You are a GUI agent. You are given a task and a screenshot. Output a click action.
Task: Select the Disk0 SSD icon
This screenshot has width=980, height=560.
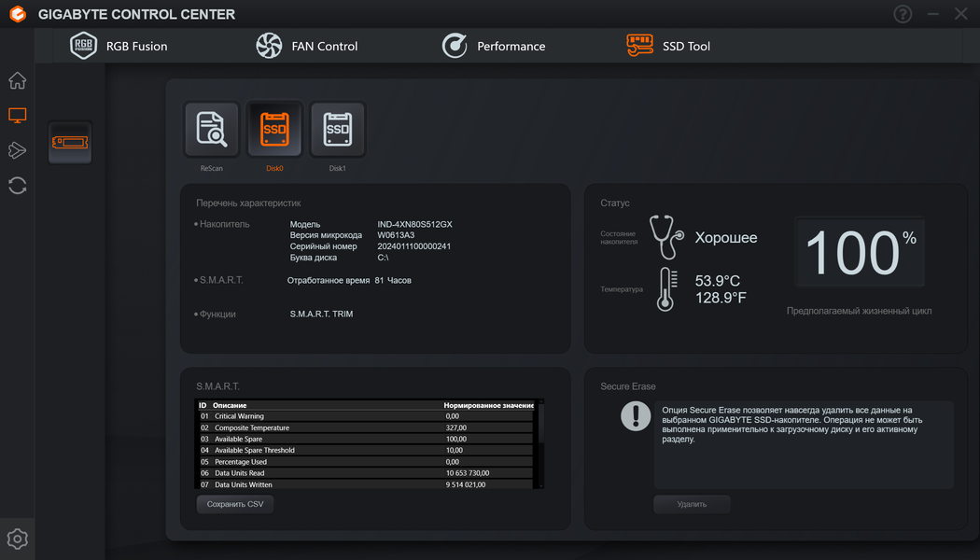pos(274,130)
